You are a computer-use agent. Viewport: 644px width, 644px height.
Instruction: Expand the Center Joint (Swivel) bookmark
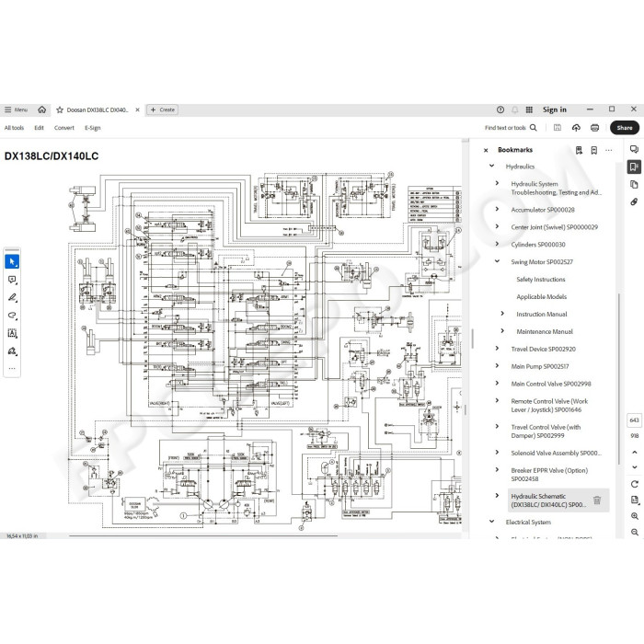[x=497, y=226]
